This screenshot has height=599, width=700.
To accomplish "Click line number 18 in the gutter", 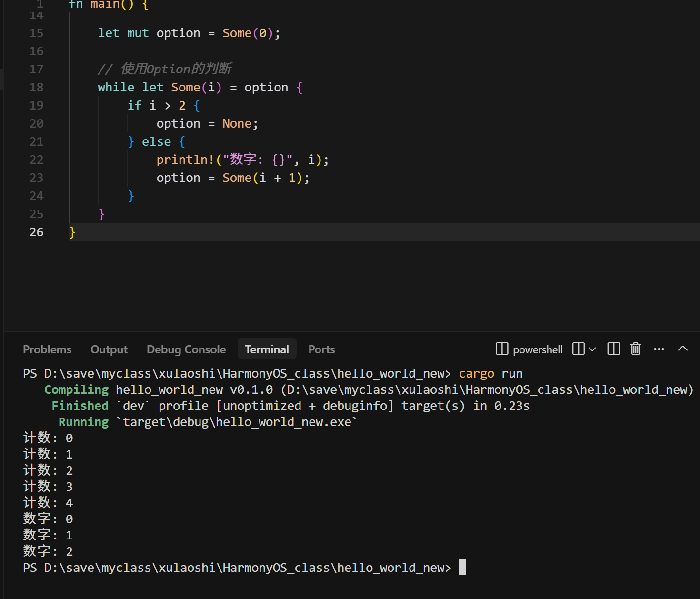I will [36, 87].
